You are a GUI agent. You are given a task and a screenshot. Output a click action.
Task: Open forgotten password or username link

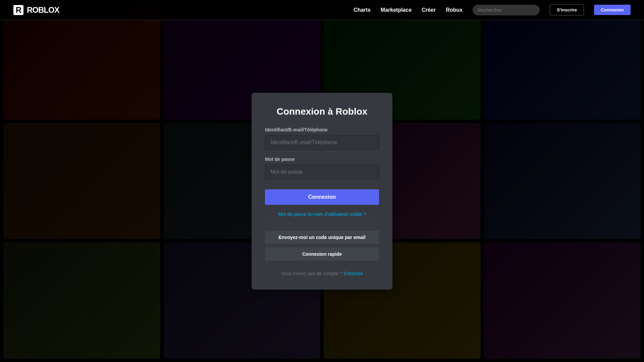pos(322,214)
